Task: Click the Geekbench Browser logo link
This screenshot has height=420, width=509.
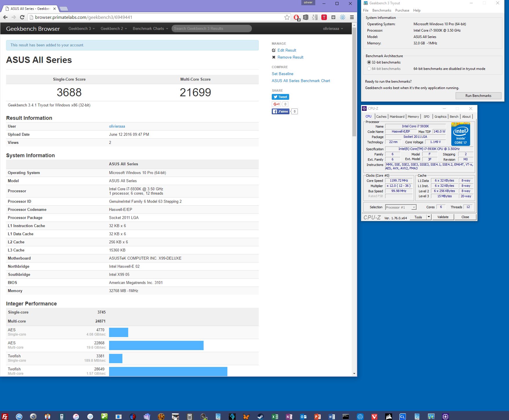Action: (33, 29)
